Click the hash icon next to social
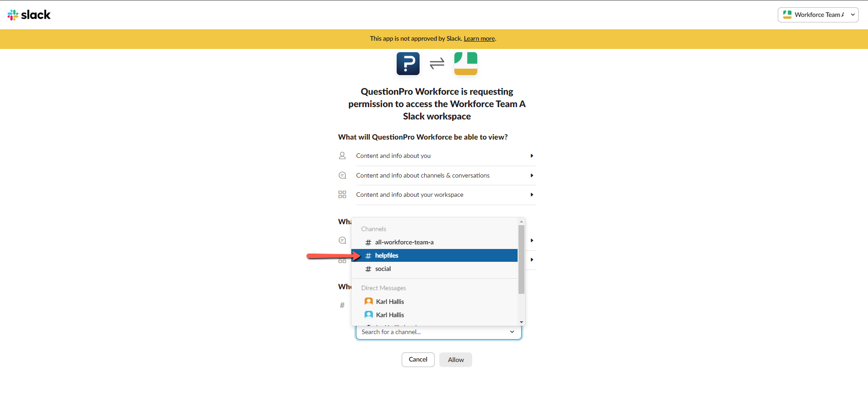 [x=368, y=269]
